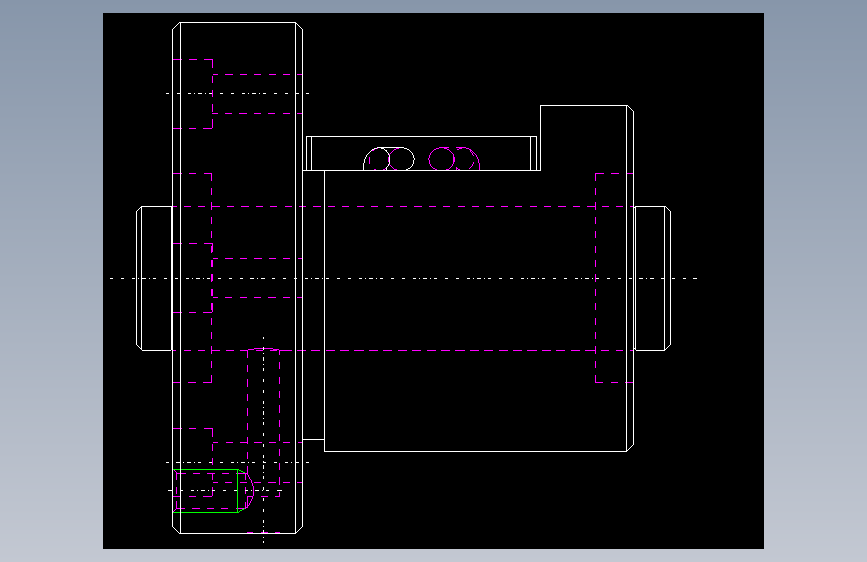Click the right shaft end stub
Screen dimensions: 867x562
click(x=652, y=278)
